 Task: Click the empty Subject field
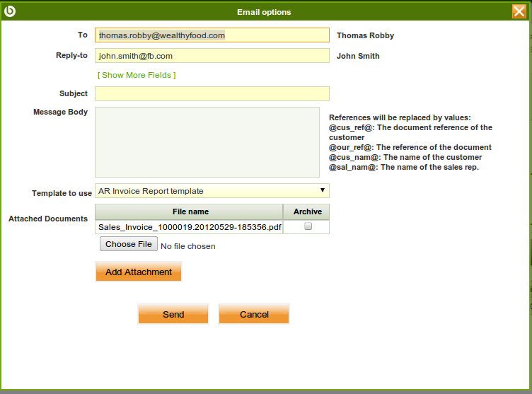(x=212, y=94)
